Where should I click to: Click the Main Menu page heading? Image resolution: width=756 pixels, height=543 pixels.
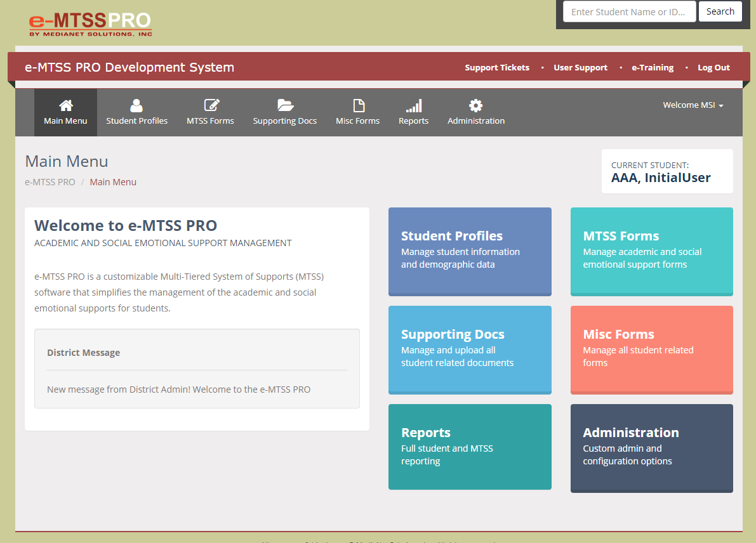tap(67, 161)
